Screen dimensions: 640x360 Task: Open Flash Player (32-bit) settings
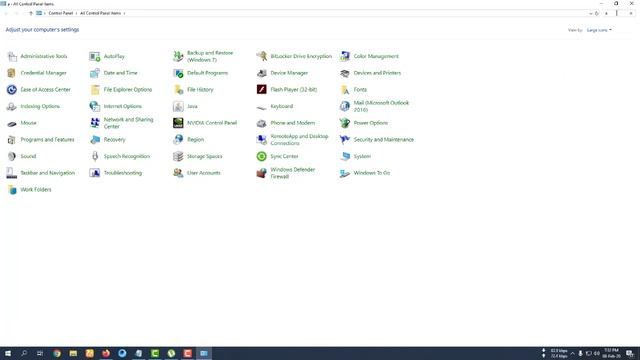[x=287, y=90]
